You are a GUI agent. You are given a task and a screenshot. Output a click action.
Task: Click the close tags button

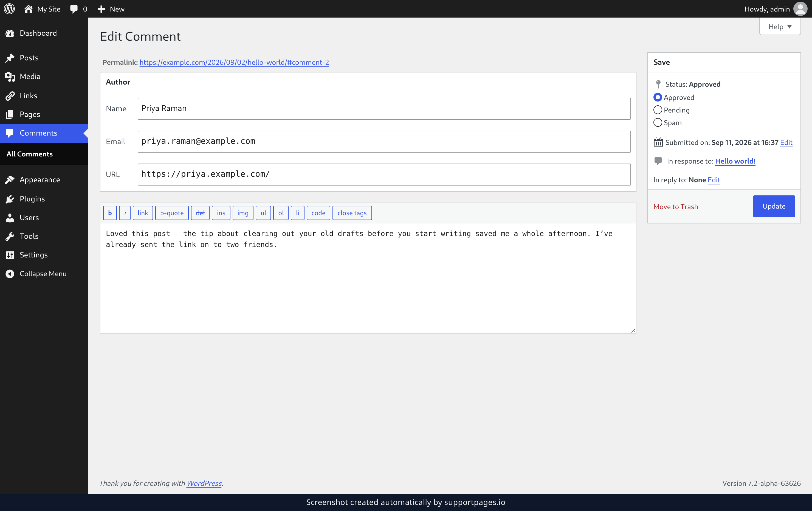(x=352, y=213)
